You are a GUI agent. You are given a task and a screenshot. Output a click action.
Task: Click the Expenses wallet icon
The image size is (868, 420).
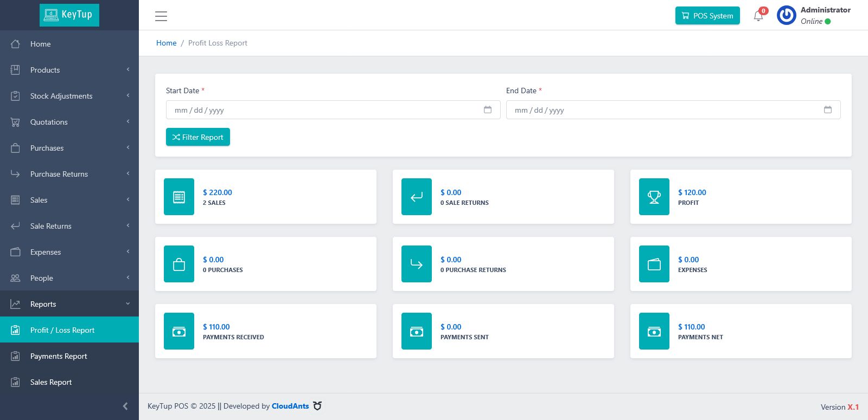pos(654,264)
